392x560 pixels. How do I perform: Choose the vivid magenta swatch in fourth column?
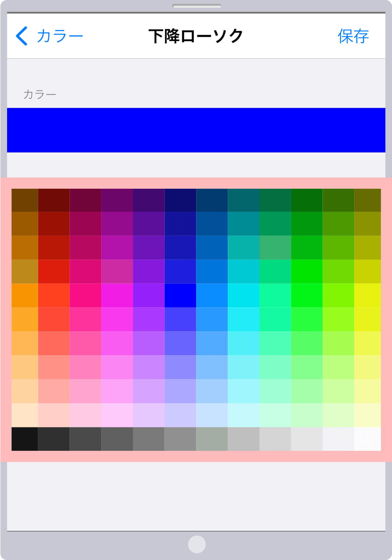coord(117,295)
